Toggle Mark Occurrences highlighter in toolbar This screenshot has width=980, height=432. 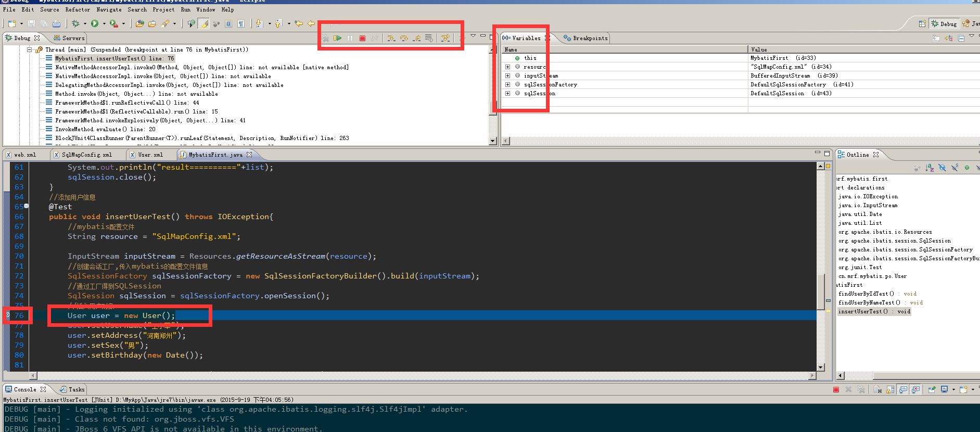pyautogui.click(x=203, y=23)
